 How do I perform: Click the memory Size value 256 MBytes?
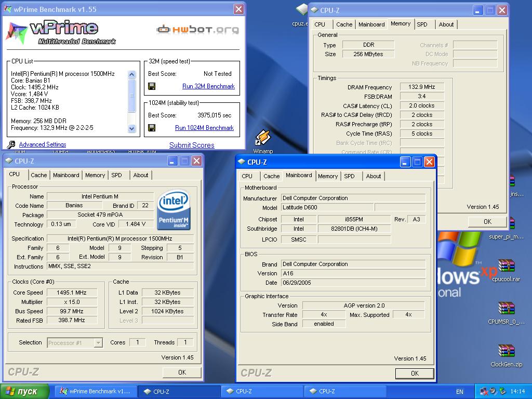(x=368, y=54)
